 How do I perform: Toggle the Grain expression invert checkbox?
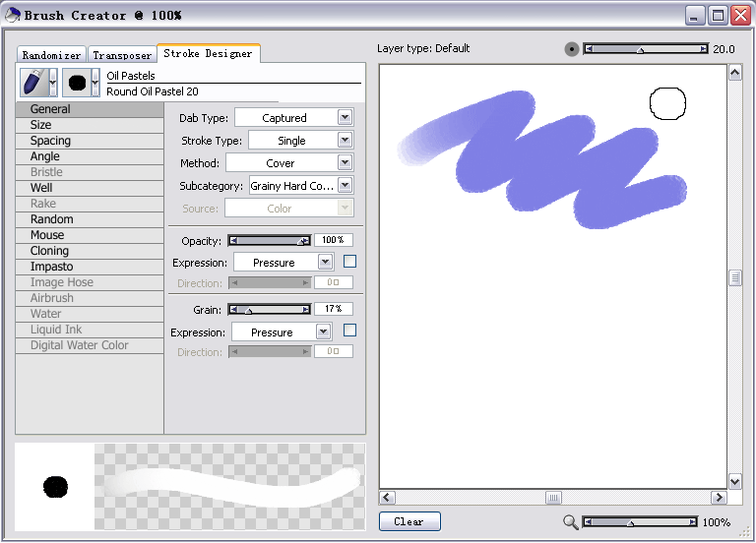349,331
